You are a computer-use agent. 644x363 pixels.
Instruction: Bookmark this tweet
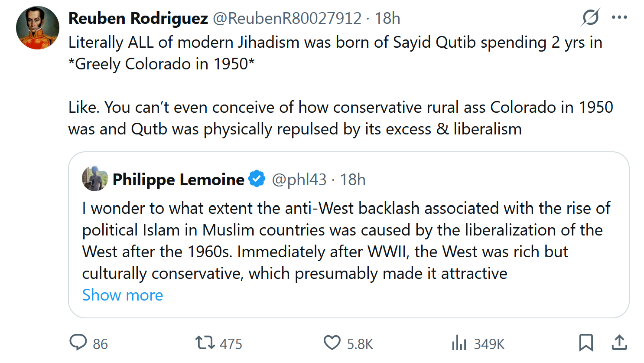[586, 343]
